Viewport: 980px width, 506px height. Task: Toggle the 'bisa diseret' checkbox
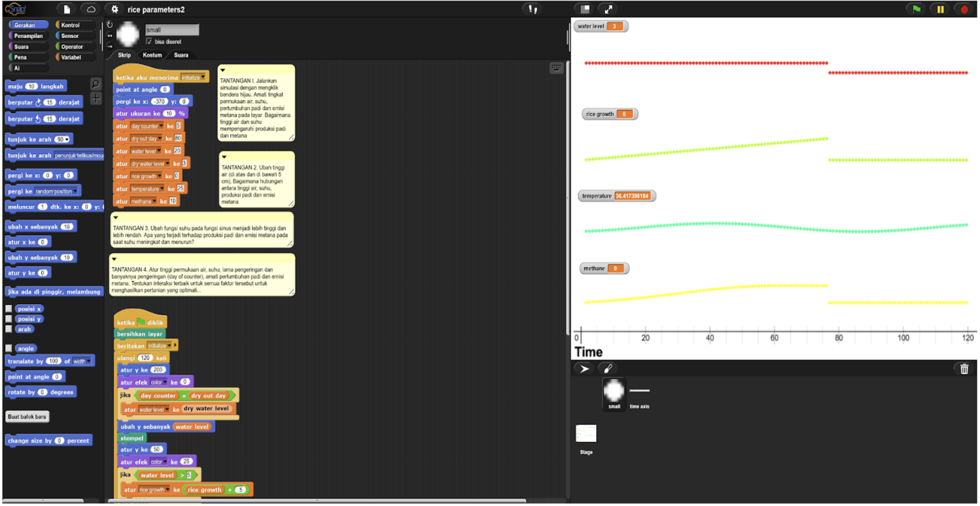pos(149,42)
